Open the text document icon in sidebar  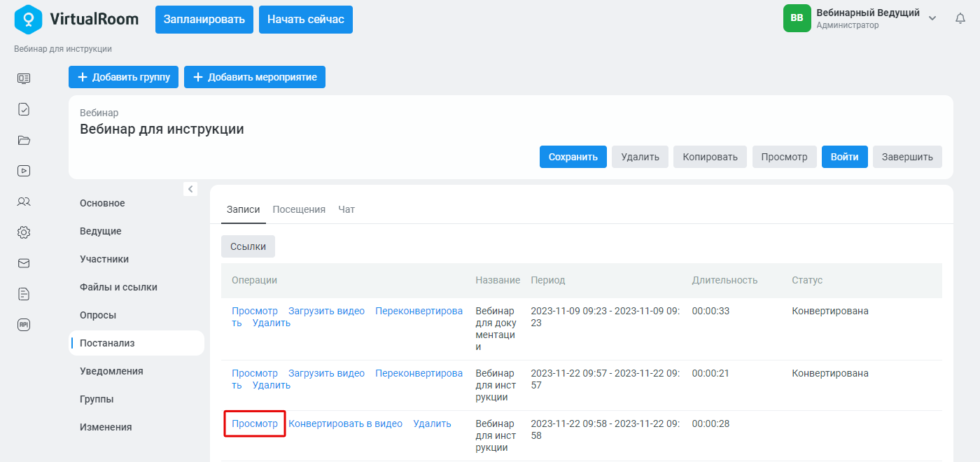pos(24,294)
